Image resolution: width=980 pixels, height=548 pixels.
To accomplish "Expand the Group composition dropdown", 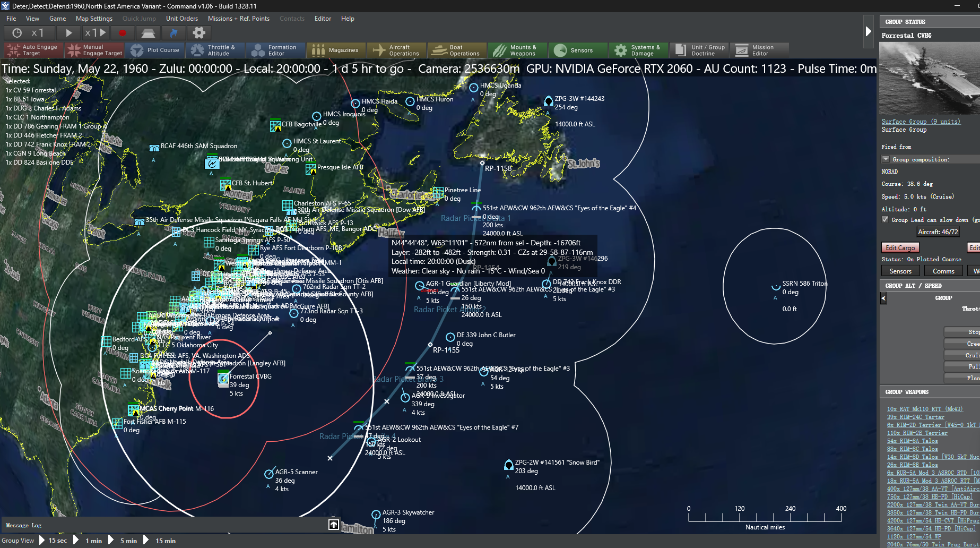I will (886, 159).
